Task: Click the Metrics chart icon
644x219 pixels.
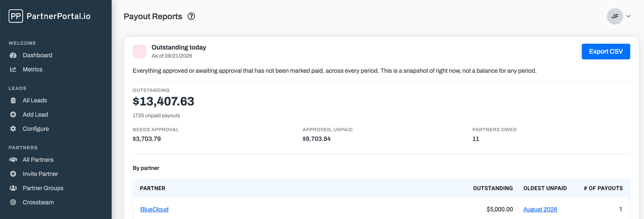Action: (x=13, y=69)
